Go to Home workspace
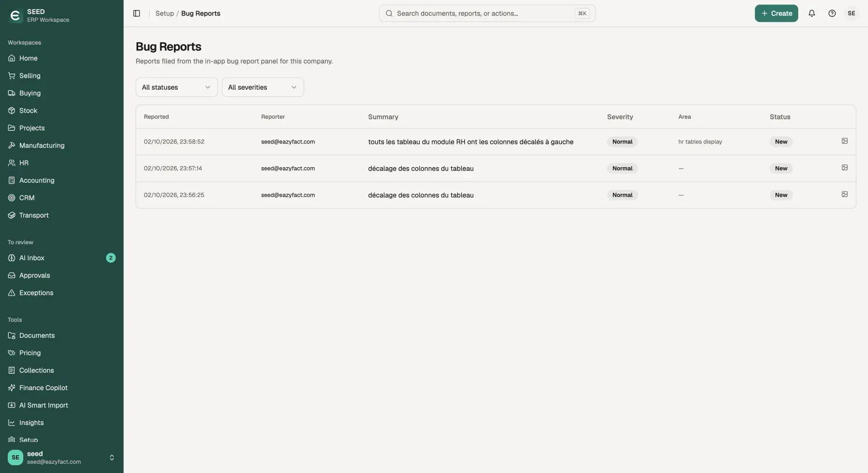Viewport: 868px width, 473px height. [x=62, y=58]
